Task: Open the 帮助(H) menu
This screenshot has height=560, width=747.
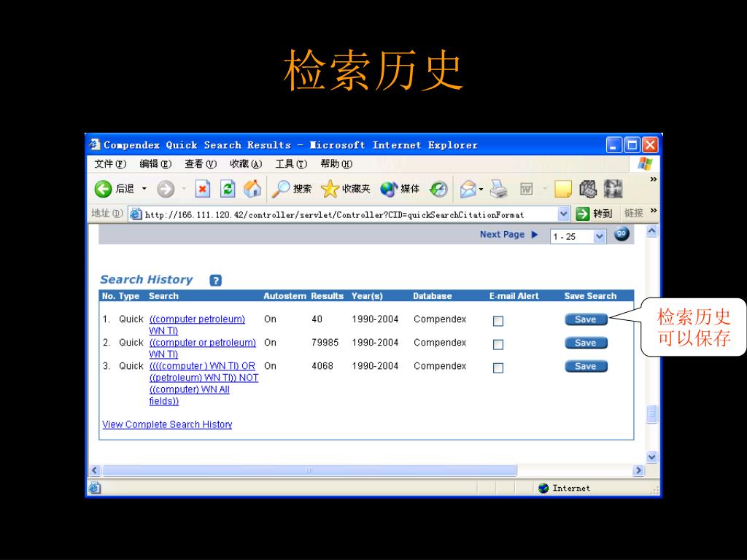Action: coord(336,164)
